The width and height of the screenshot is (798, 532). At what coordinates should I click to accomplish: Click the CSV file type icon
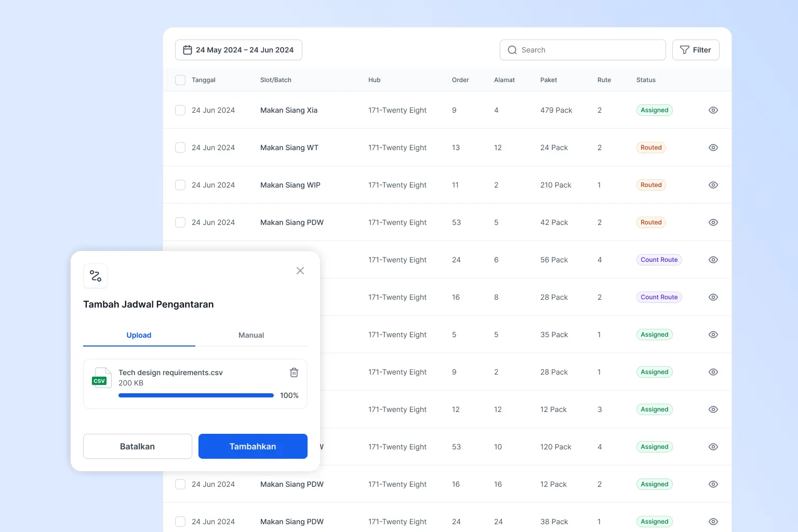[101, 378]
